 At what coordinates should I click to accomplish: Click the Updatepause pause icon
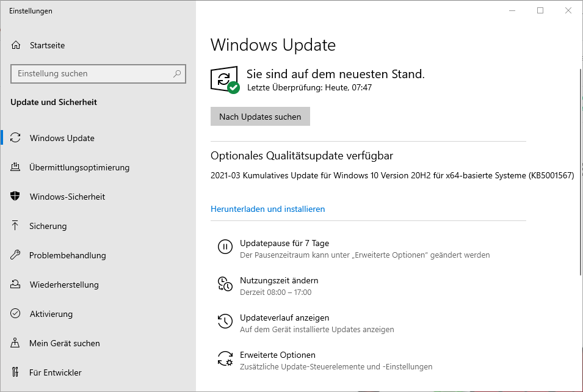[225, 247]
